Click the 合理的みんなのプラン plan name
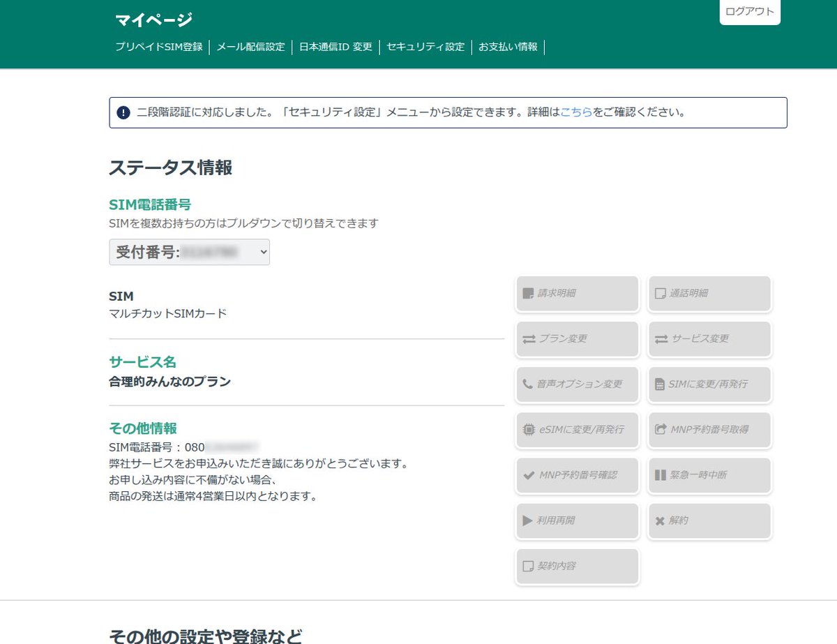 (170, 382)
